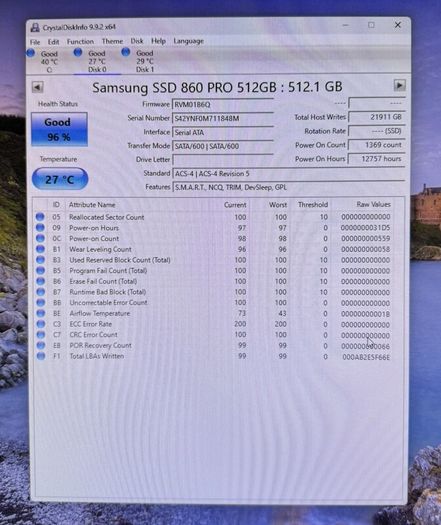Click the Standard field ACS-4
The height and width of the screenshot is (525, 441).
[x=289, y=173]
